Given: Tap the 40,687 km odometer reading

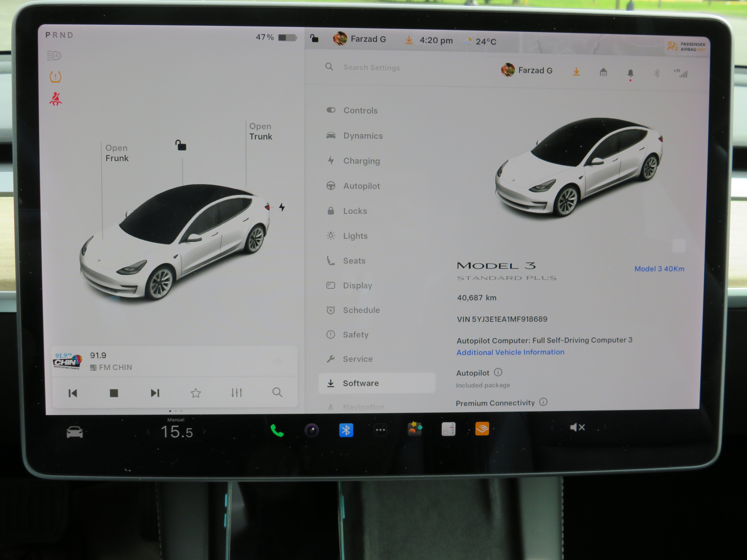Looking at the screenshot, I should coord(476,298).
